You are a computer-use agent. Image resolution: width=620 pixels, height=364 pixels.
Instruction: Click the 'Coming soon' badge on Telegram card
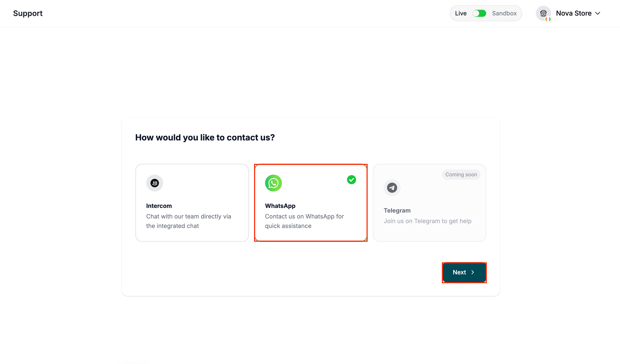click(x=461, y=174)
